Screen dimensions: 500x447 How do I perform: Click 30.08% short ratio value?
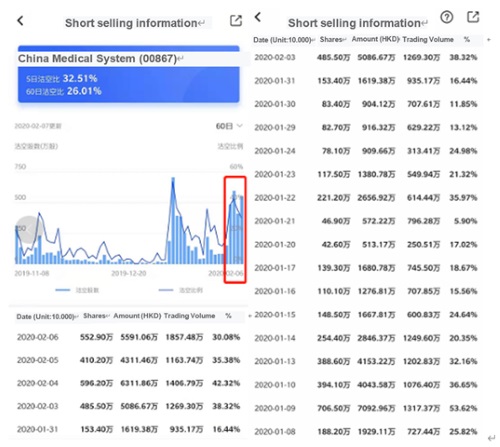(x=226, y=337)
